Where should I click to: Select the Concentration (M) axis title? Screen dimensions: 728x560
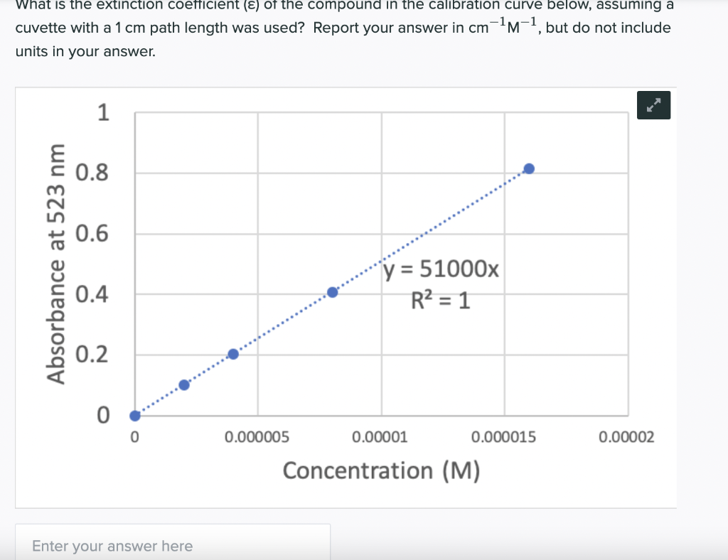click(x=381, y=470)
